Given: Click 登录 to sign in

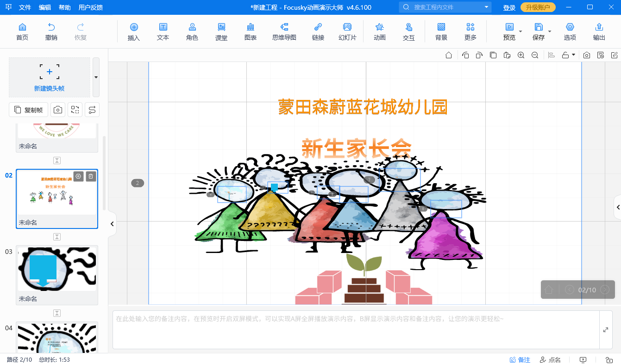Looking at the screenshot, I should pyautogui.click(x=509, y=7).
